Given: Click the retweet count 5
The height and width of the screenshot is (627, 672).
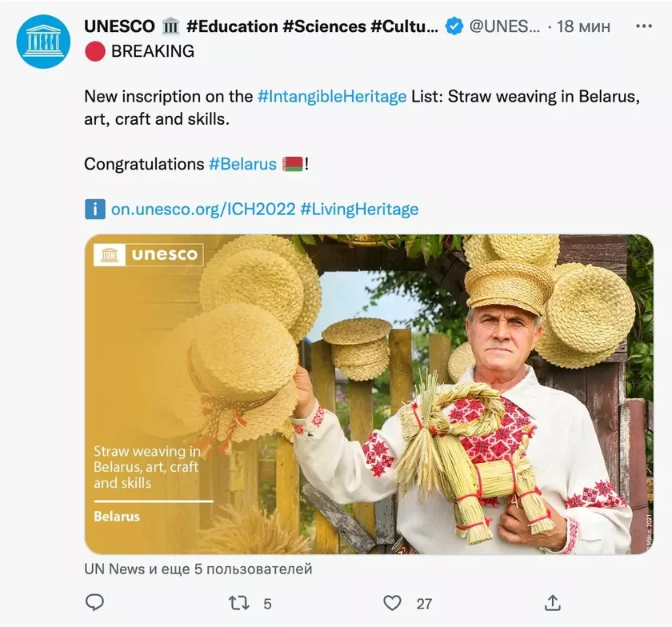Looking at the screenshot, I should point(267,604).
